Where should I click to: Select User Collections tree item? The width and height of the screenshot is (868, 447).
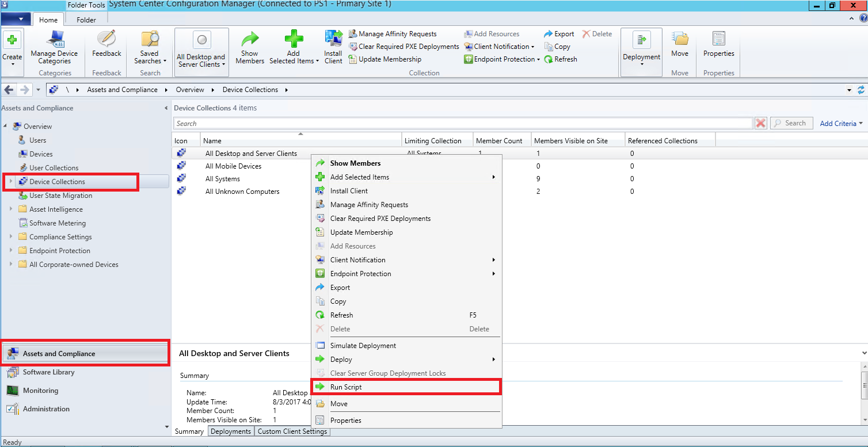pos(54,168)
